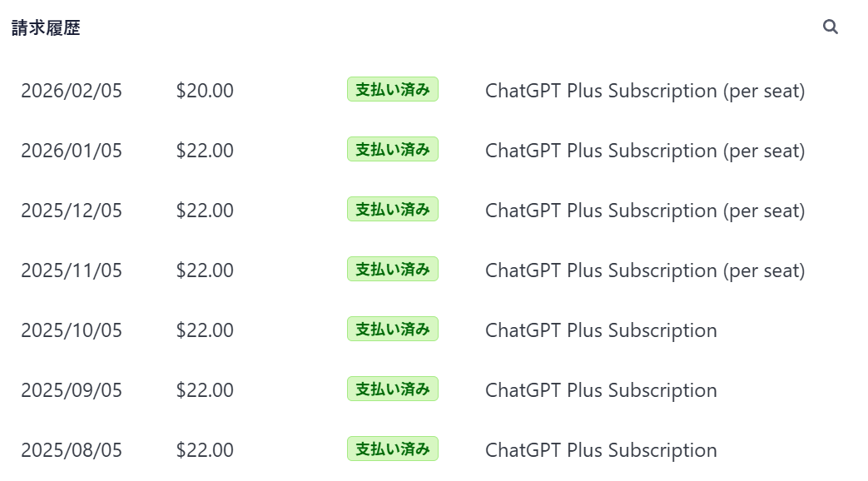
Task: Select the 2025/12/05 invoice row date
Action: click(72, 211)
